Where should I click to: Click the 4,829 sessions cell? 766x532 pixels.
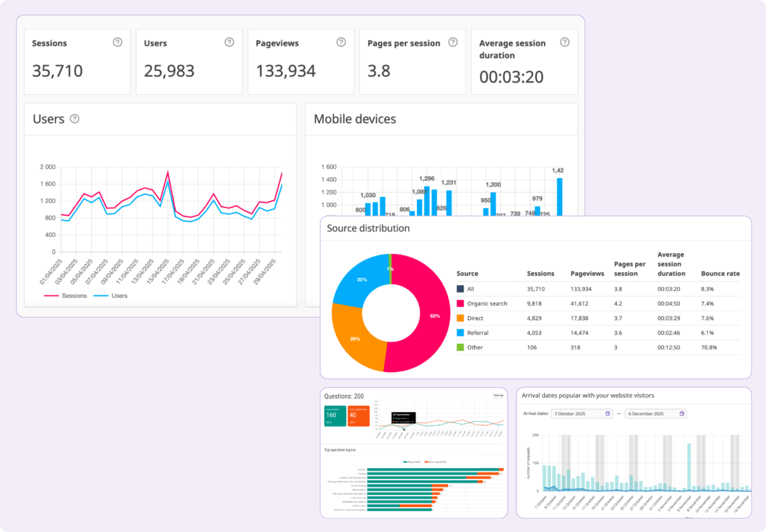[534, 318]
